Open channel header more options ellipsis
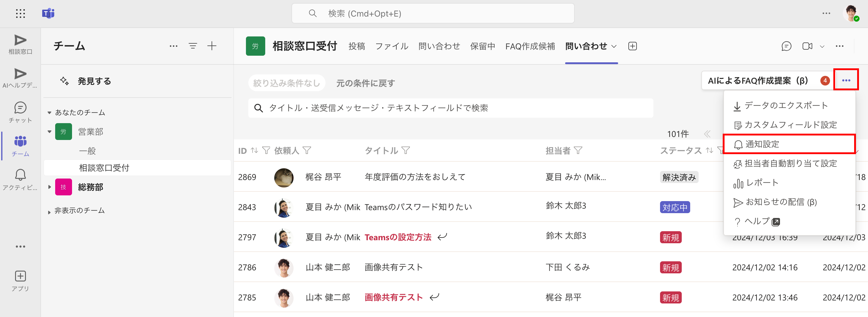The image size is (868, 317). tap(839, 46)
